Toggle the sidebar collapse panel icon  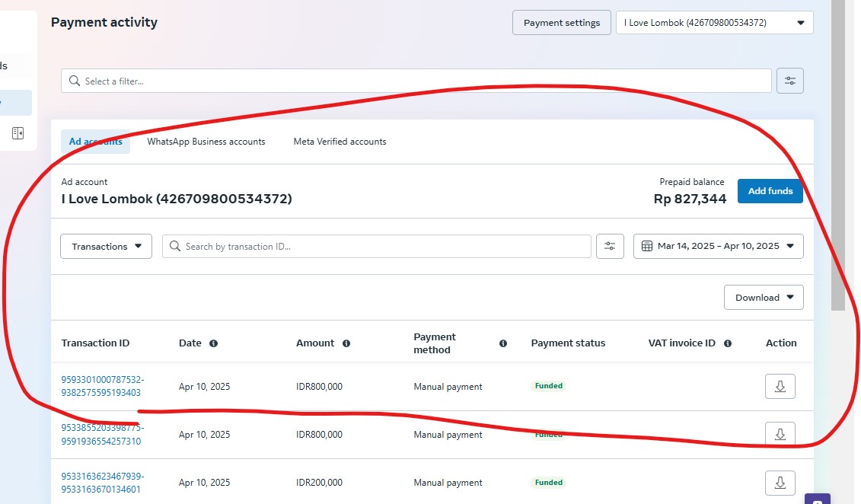tap(18, 133)
